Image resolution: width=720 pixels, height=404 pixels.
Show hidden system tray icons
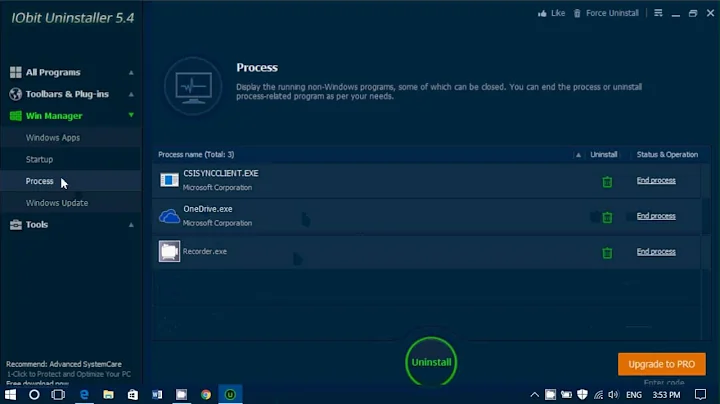click(534, 394)
